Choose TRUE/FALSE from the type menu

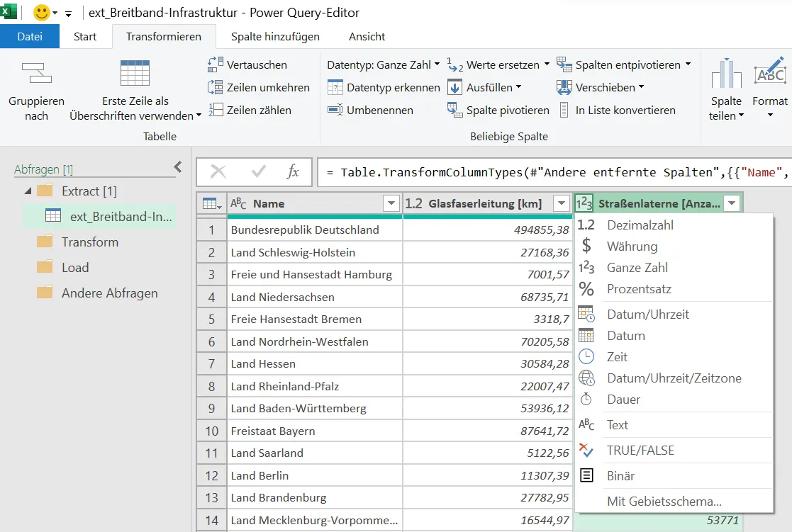pyautogui.click(x=674, y=451)
